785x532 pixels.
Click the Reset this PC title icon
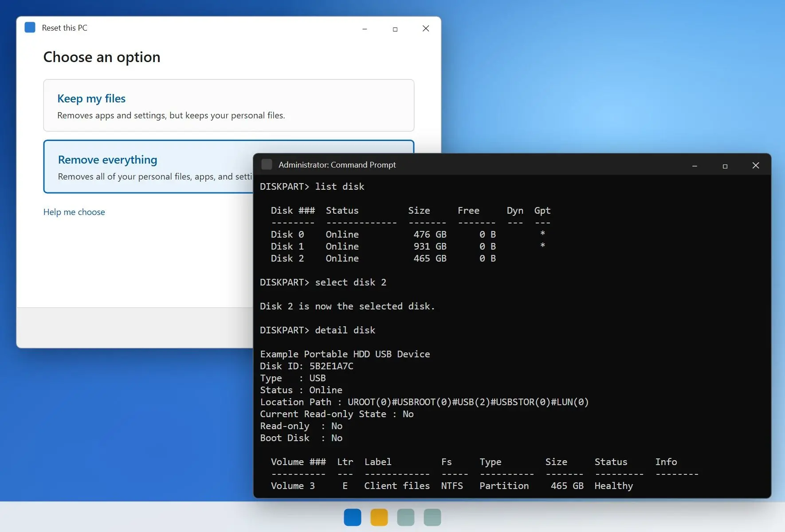(x=30, y=27)
